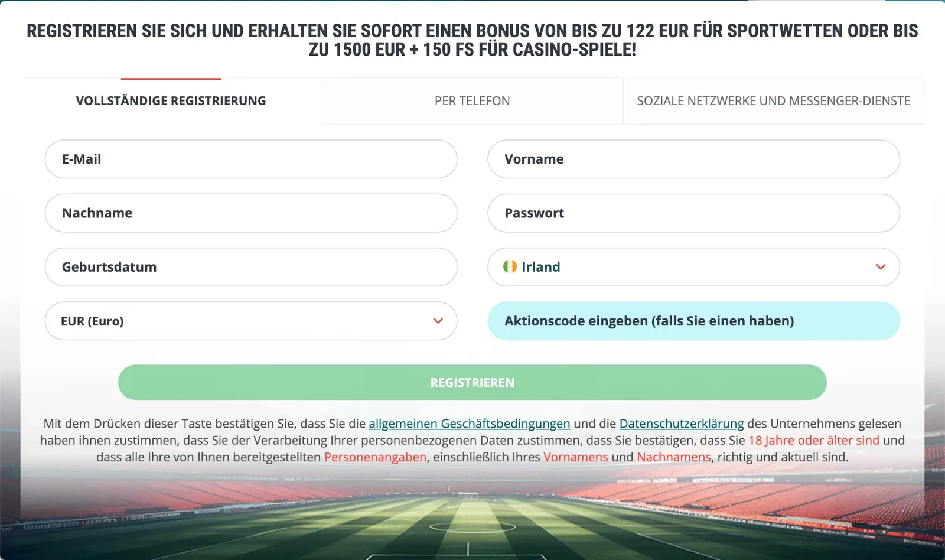This screenshot has width=945, height=560.
Task: Switch to the Per Telefon tab
Action: 472,101
